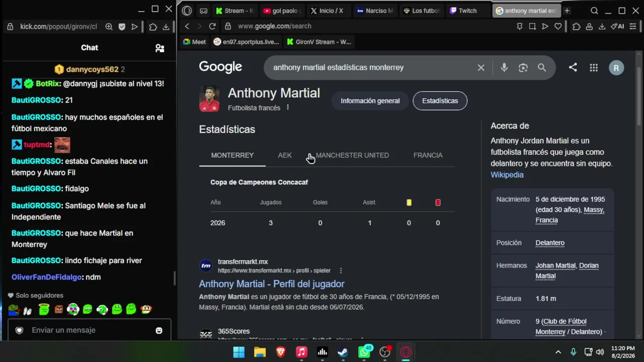Viewport: 644px width, 362px height.
Task: Open the GironV Stream bookmark
Action: 318,42
